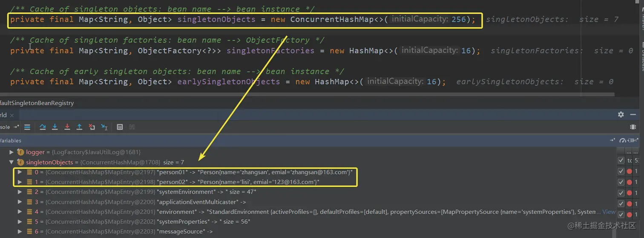
Task: Select the person02 lisi value text
Action: (259, 182)
